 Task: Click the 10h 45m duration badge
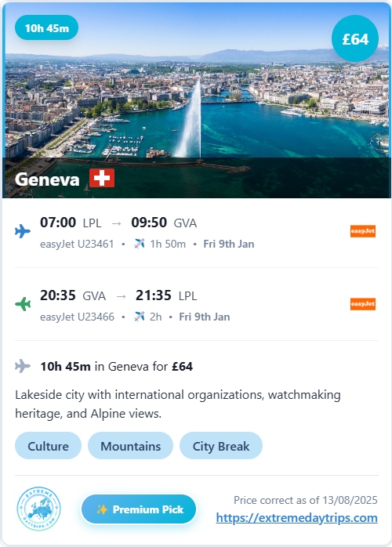pyautogui.click(x=47, y=28)
